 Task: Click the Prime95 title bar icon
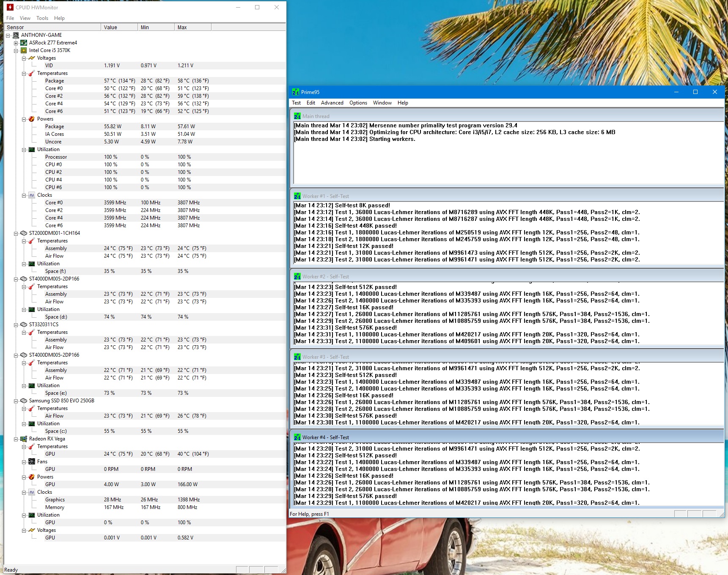296,92
